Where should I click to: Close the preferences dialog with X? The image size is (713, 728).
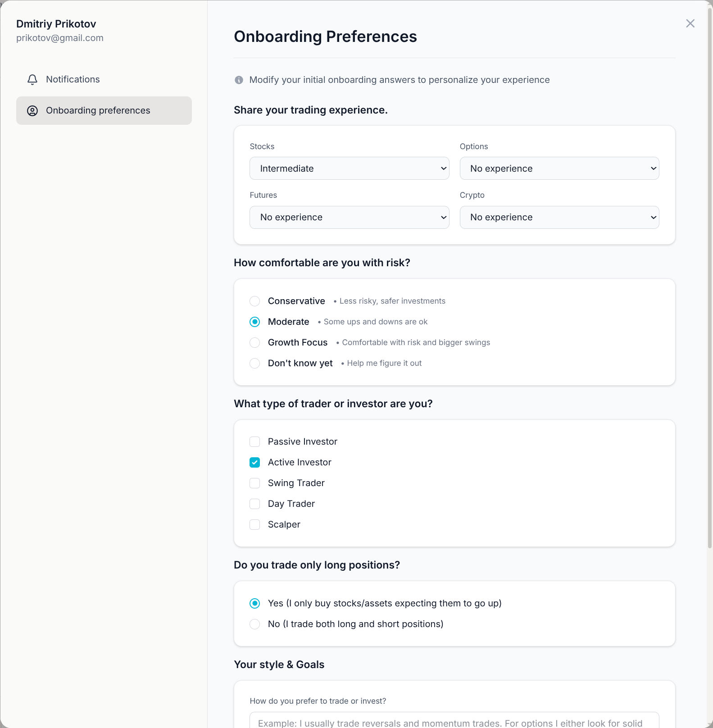coord(690,23)
